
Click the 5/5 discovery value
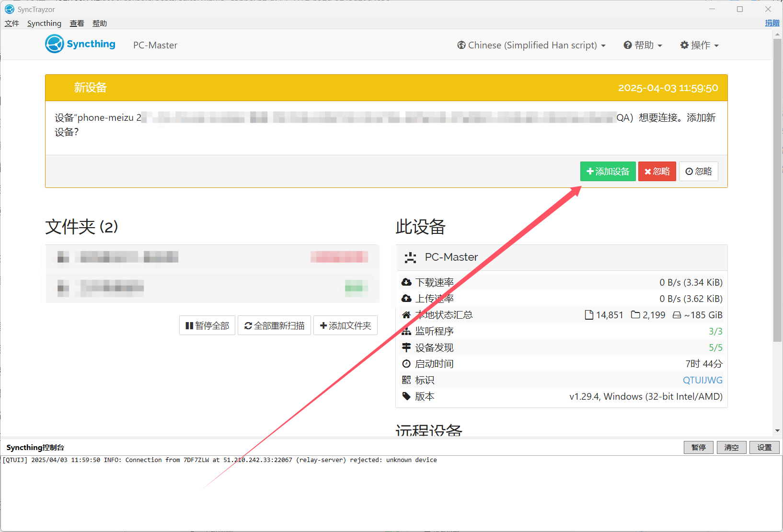(x=715, y=347)
